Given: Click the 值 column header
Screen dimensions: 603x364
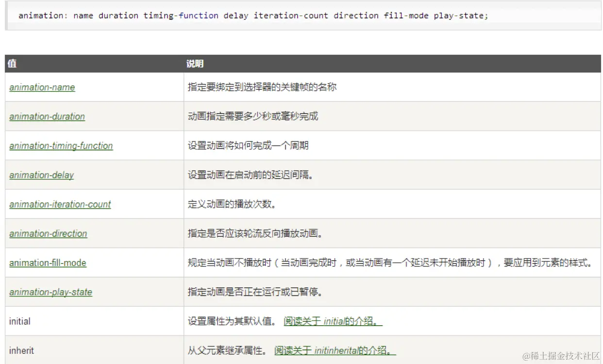Looking at the screenshot, I should (12, 64).
